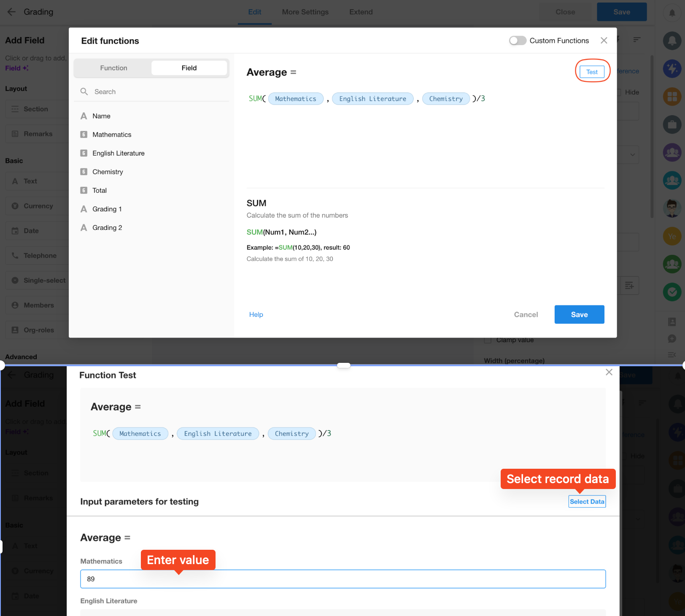The width and height of the screenshot is (685, 616).
Task: Open the More Settings tab
Action: (305, 12)
